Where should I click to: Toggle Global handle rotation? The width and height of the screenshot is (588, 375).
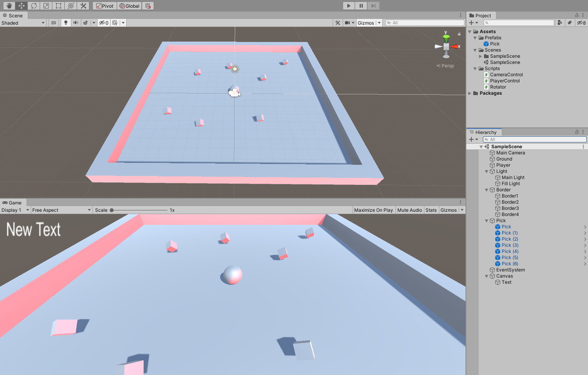(x=129, y=6)
